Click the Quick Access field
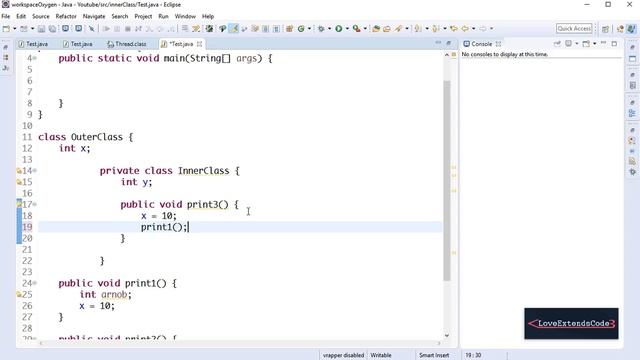The height and width of the screenshot is (360, 640). click(x=574, y=29)
